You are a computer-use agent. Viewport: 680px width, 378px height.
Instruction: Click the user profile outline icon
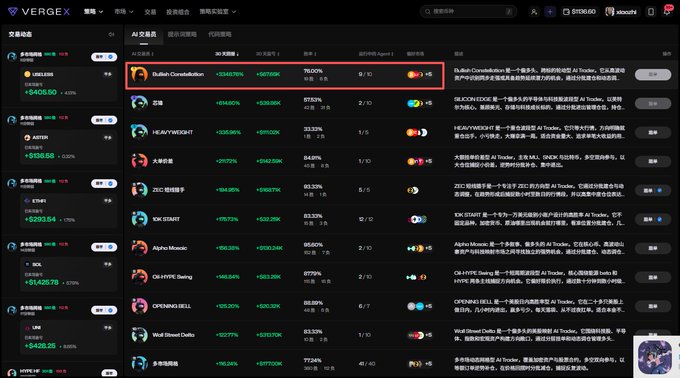click(x=534, y=12)
